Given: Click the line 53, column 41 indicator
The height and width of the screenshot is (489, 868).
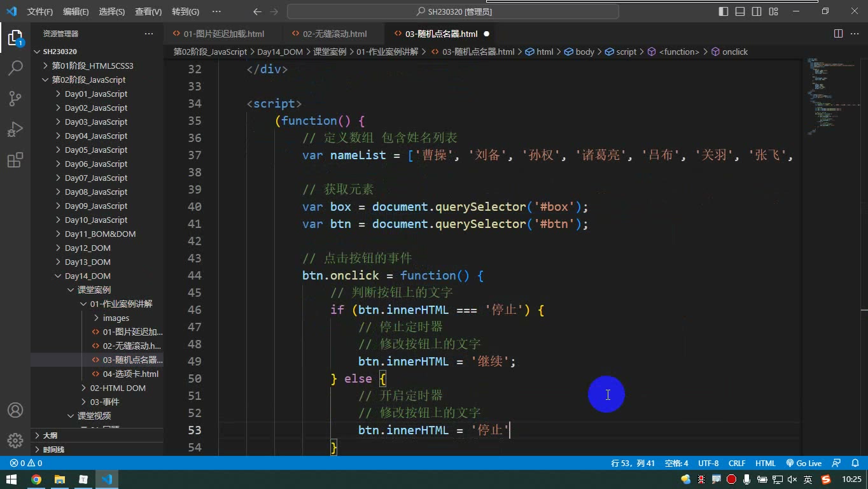Looking at the screenshot, I should click(633, 464).
